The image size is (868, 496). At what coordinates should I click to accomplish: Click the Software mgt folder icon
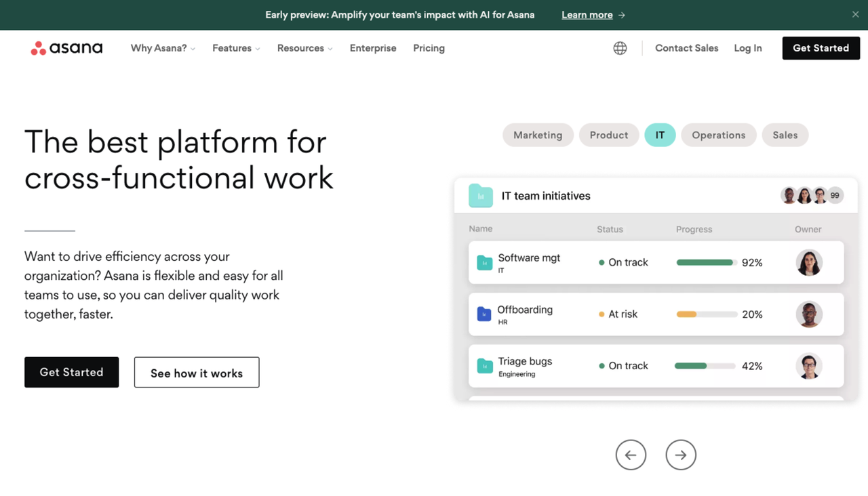[484, 262]
